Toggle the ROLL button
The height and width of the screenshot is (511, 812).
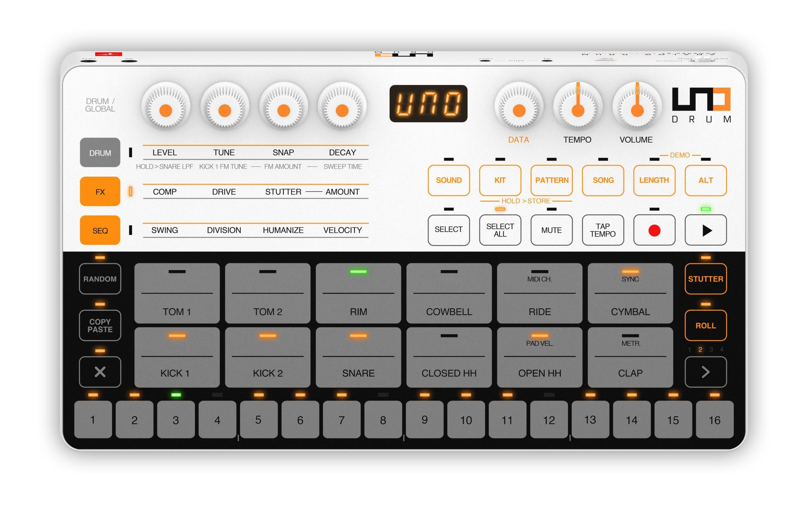(x=705, y=326)
